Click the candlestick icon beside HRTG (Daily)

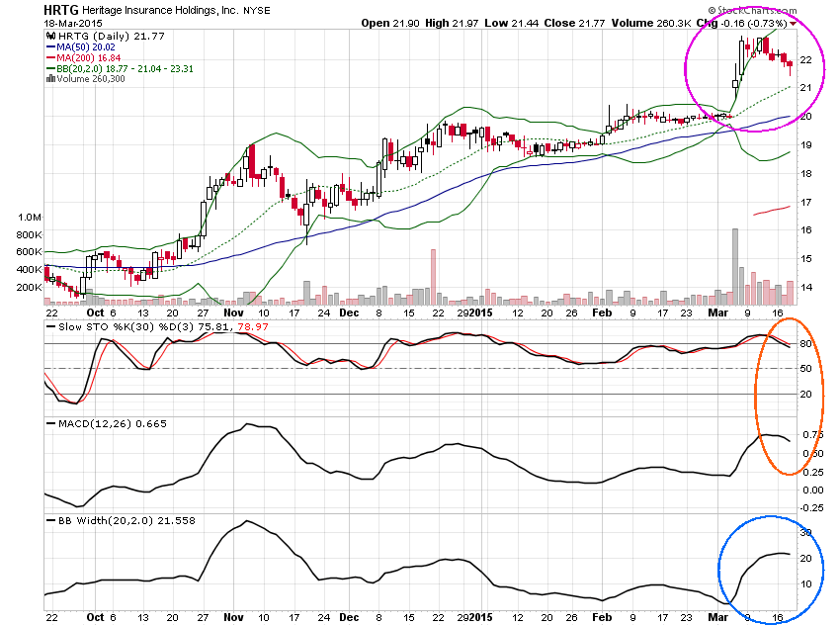50,36
